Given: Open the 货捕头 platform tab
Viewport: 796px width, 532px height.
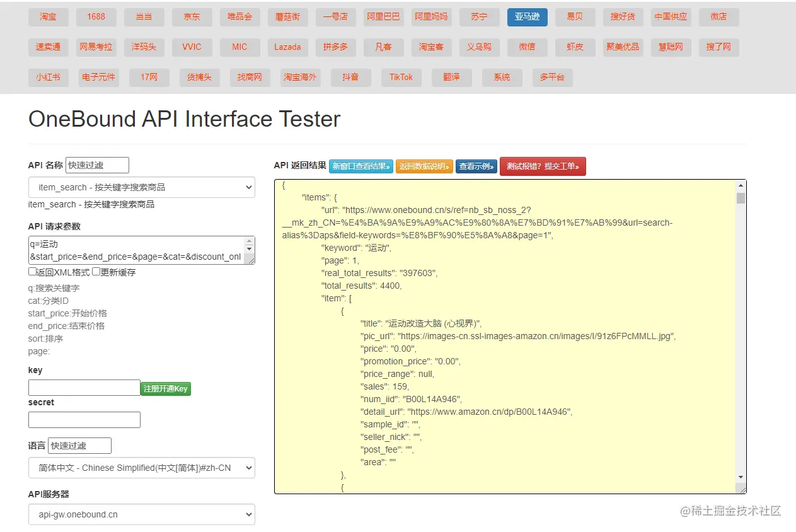Looking at the screenshot, I should point(200,78).
